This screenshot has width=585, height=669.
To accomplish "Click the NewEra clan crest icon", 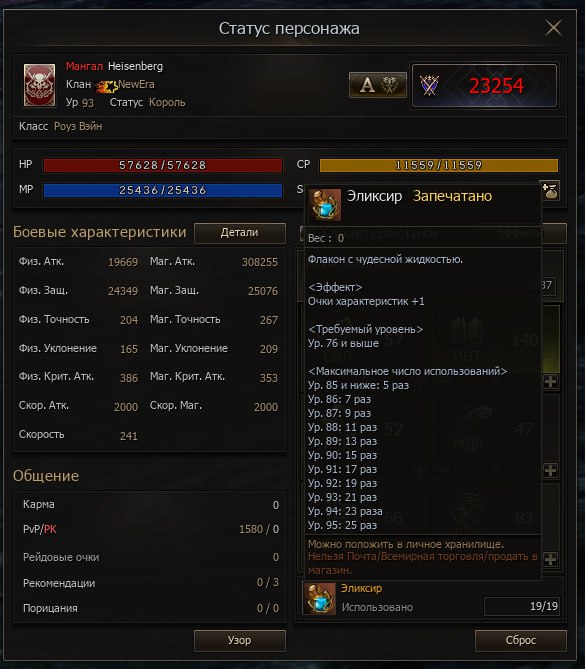I will [x=107, y=87].
